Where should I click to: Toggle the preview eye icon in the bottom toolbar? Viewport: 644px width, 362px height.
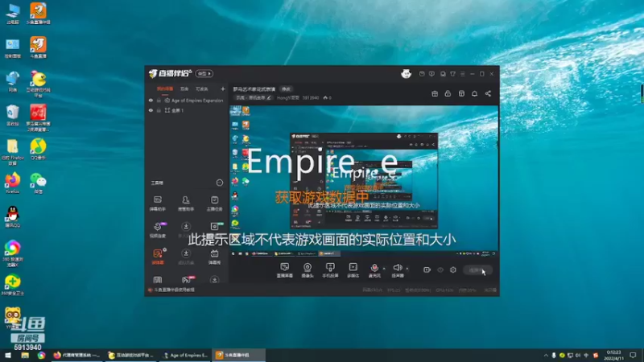[440, 269]
